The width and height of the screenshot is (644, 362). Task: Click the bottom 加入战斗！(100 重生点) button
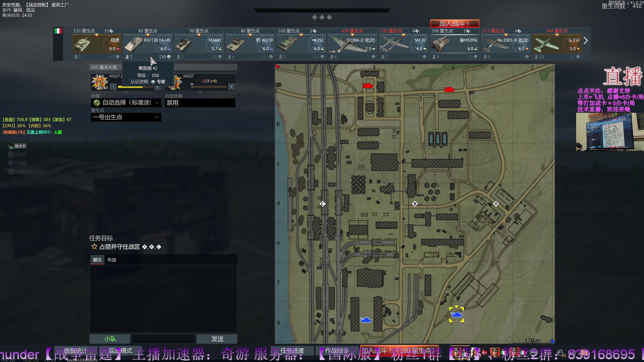pyautogui.click(x=399, y=350)
